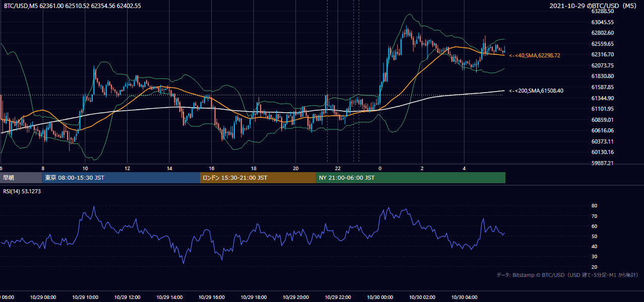This screenshot has height=302, width=644.
Task: Click the '2021-10-29 のBTC/USD（M5）' chart title
Action: click(x=594, y=6)
